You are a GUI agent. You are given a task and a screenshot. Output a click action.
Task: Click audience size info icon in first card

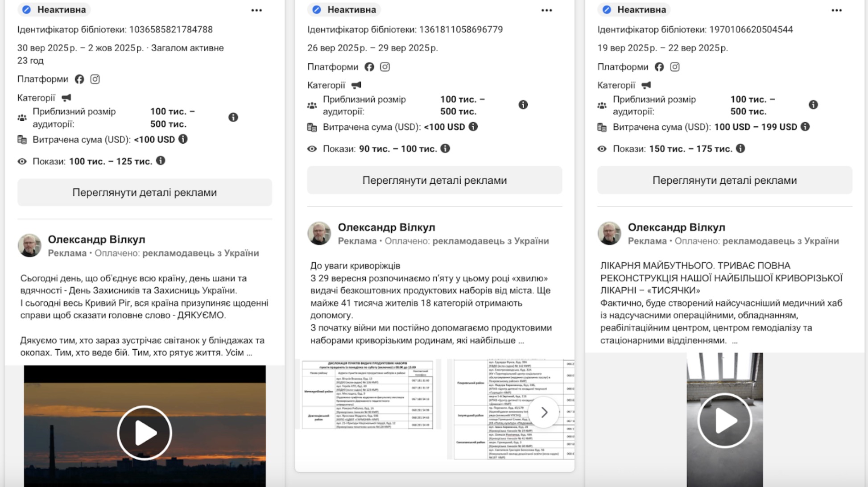233,117
